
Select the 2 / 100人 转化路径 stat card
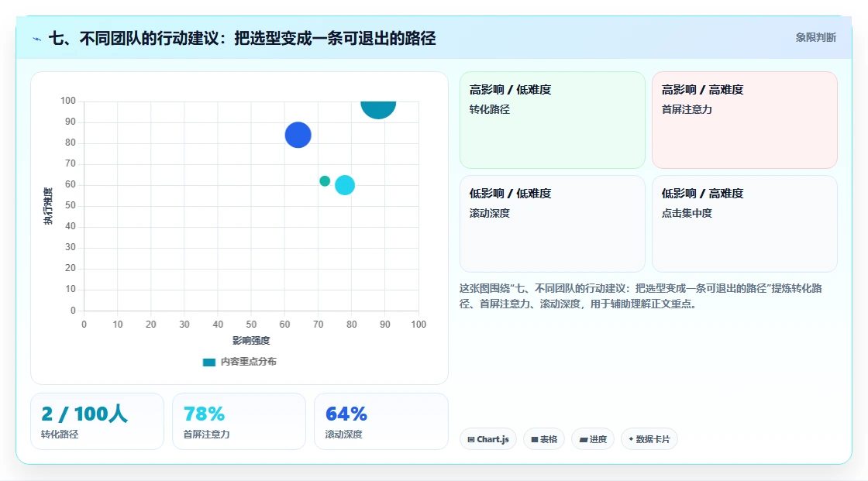click(x=97, y=421)
